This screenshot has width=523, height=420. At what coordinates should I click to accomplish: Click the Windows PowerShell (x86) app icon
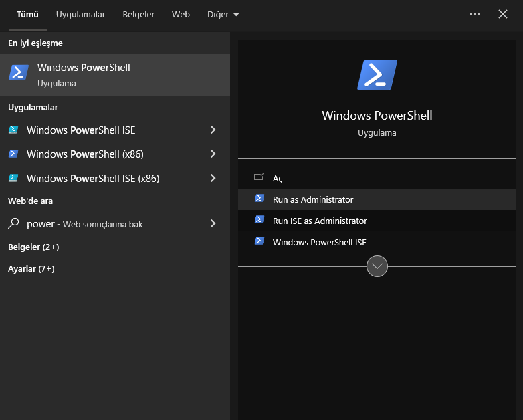tap(13, 154)
